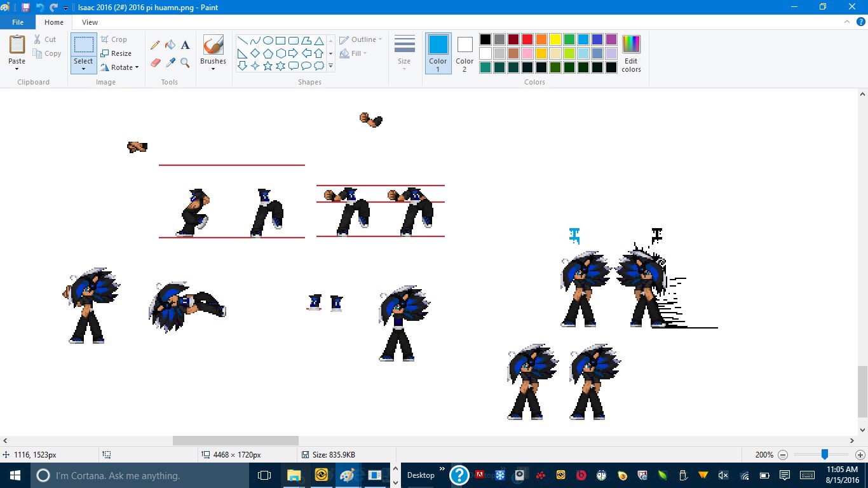Pick the Four-point star shape
Viewport: 868px width, 488px height.
(x=255, y=66)
